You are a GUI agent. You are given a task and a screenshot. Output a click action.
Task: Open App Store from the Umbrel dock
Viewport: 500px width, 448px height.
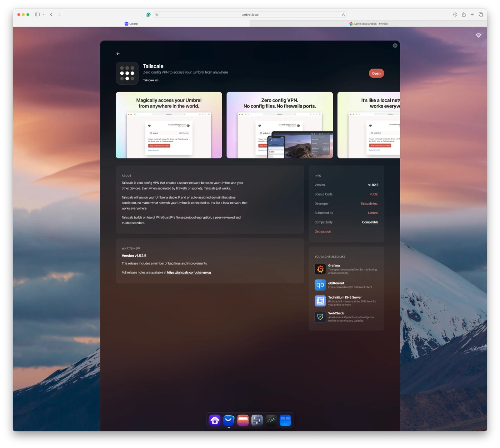point(229,421)
